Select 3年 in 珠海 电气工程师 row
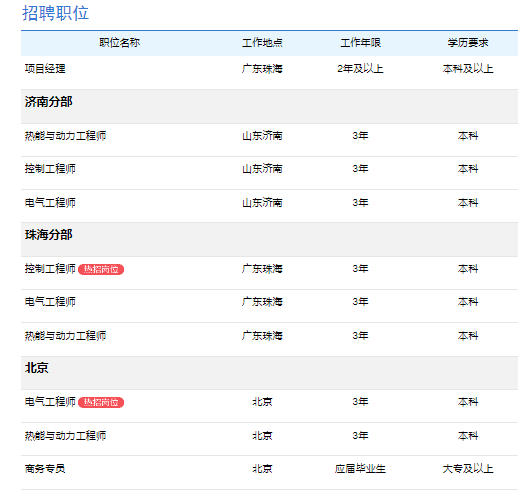The width and height of the screenshot is (518, 498). [x=360, y=302]
